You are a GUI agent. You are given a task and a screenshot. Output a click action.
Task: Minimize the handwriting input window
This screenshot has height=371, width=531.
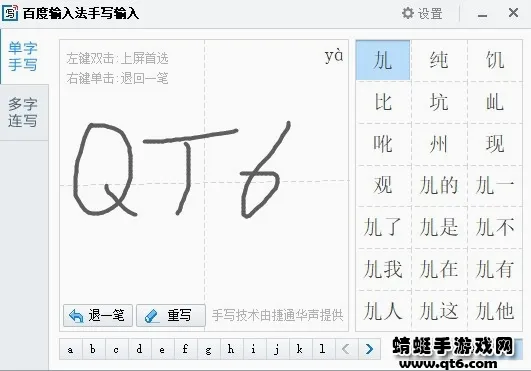pos(482,15)
